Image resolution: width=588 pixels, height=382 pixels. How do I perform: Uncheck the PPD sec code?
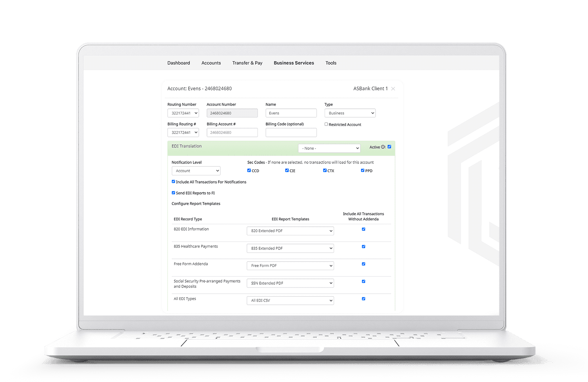point(363,170)
